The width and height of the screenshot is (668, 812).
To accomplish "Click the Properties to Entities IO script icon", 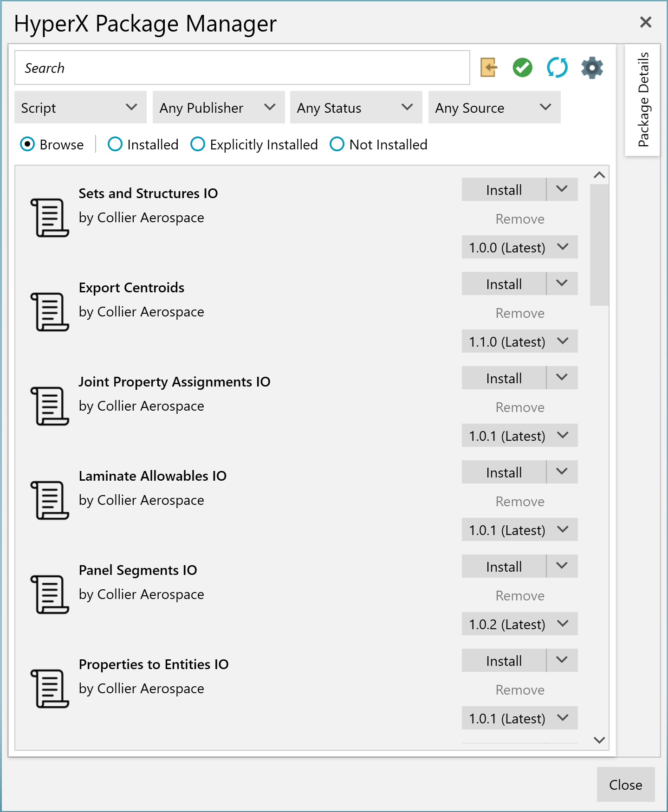I will (50, 689).
